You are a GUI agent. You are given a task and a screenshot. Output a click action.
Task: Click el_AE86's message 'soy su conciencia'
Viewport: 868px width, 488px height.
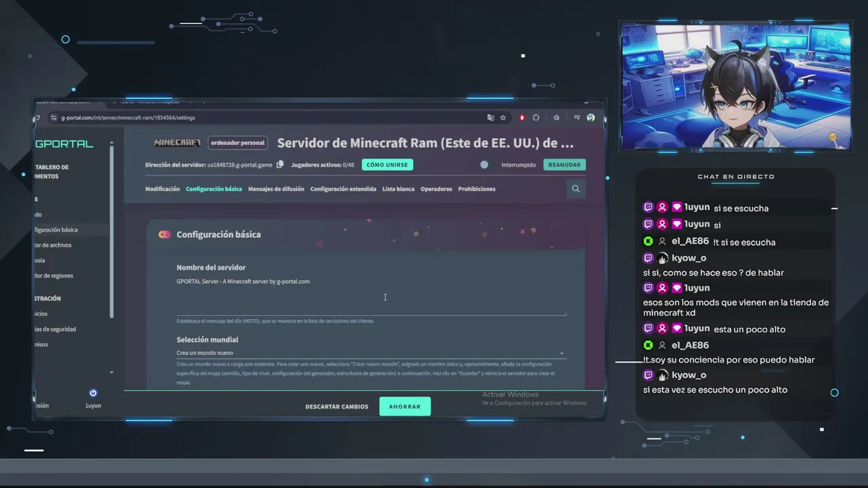[x=729, y=360]
